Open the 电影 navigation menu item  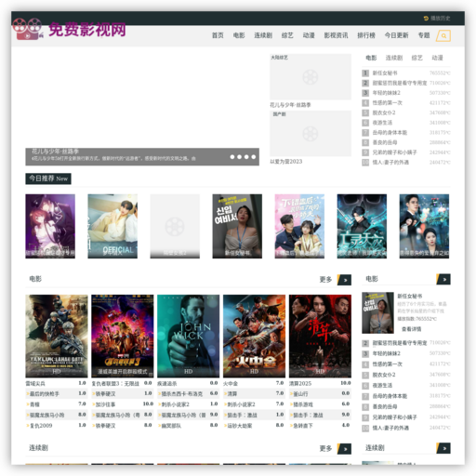coord(239,35)
